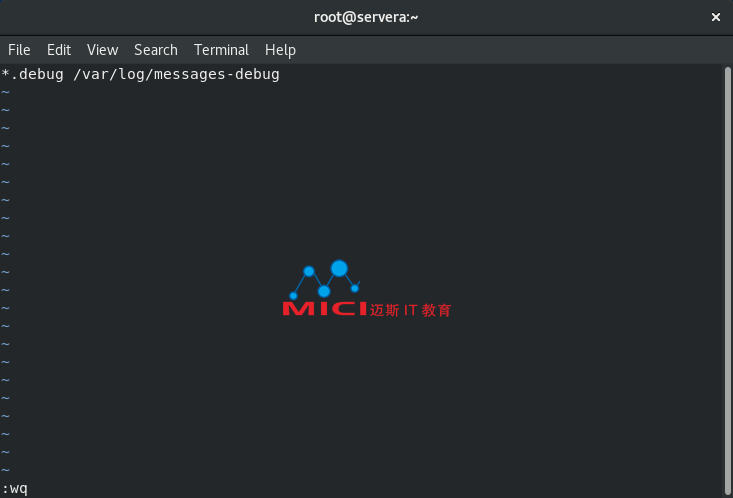Viewport: 733px width, 498px height.
Task: Open the File menu
Action: coord(19,50)
